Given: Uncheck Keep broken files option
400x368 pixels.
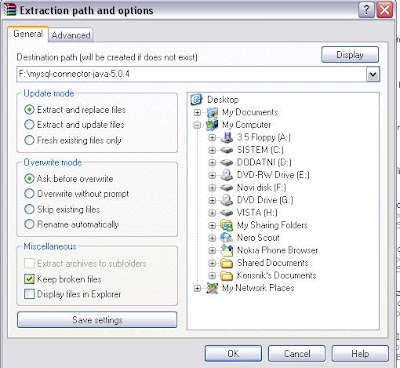Looking at the screenshot, I should click(x=29, y=279).
